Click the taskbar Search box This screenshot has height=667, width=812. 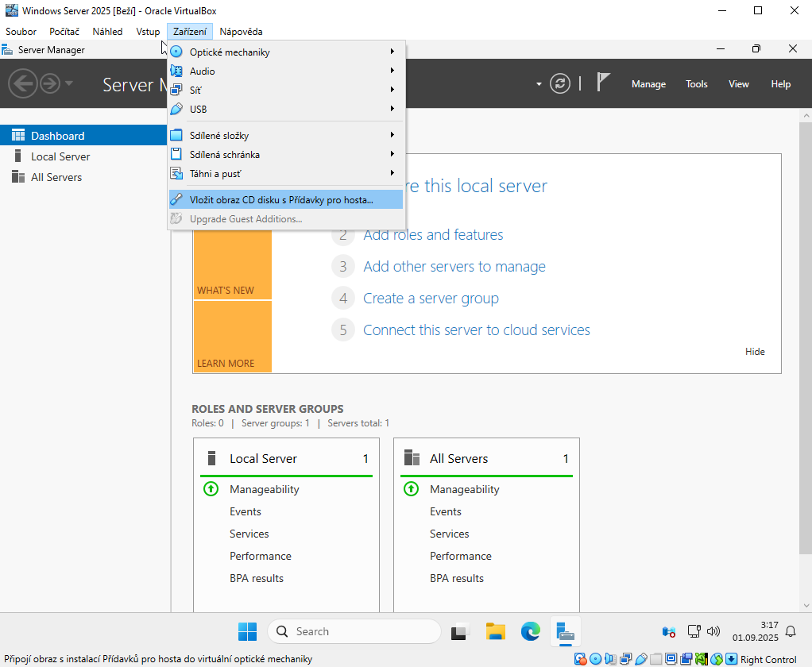(x=354, y=631)
